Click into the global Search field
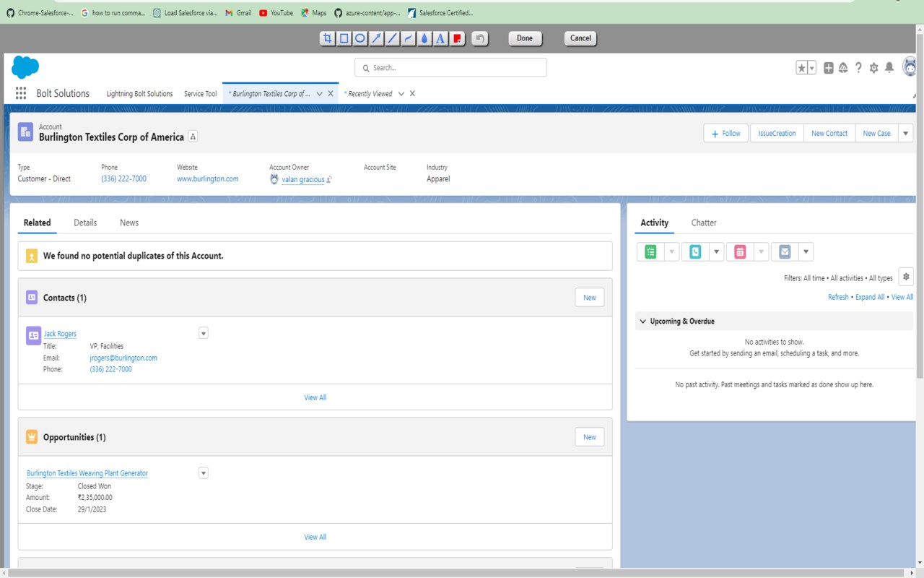 (x=450, y=68)
